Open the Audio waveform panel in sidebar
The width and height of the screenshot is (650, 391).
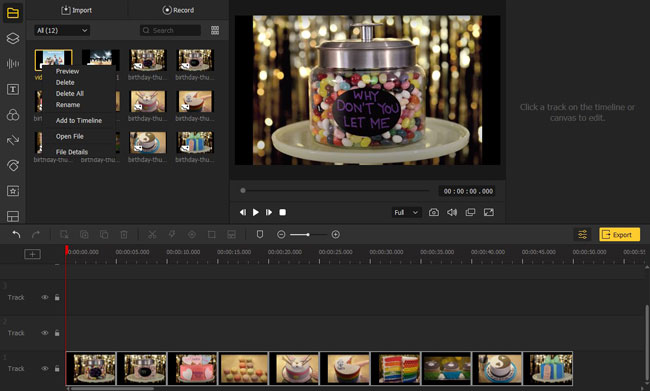(13, 63)
